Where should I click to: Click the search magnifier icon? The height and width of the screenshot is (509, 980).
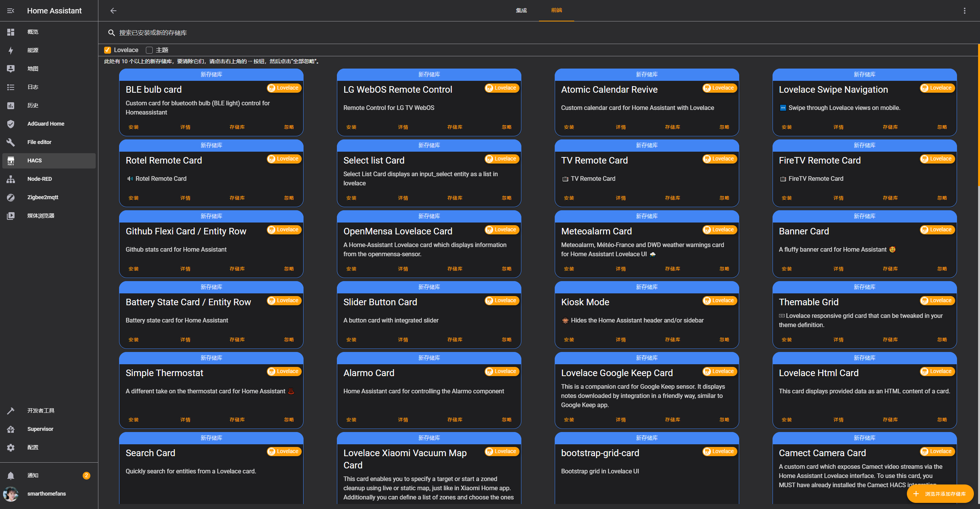[111, 33]
